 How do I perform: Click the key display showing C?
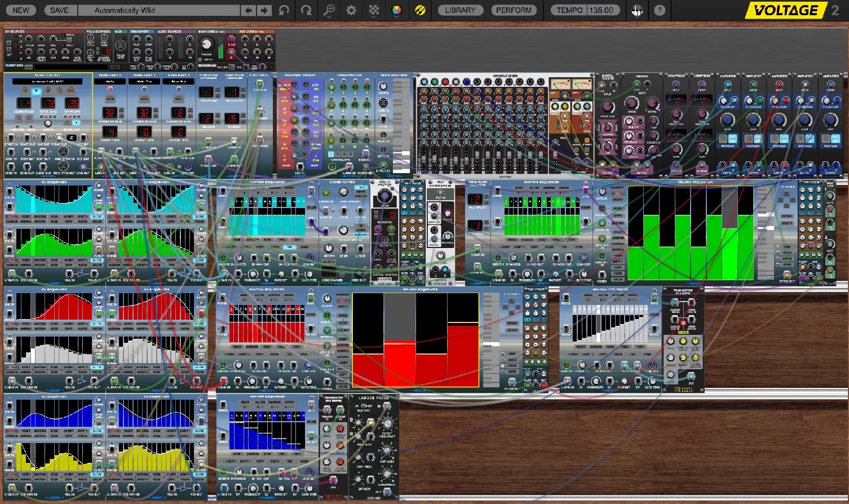click(x=72, y=138)
